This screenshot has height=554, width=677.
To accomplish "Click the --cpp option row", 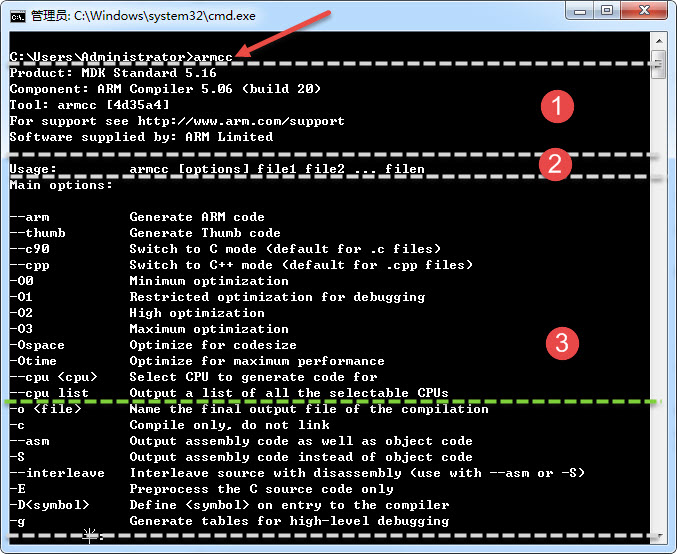I will [x=241, y=265].
